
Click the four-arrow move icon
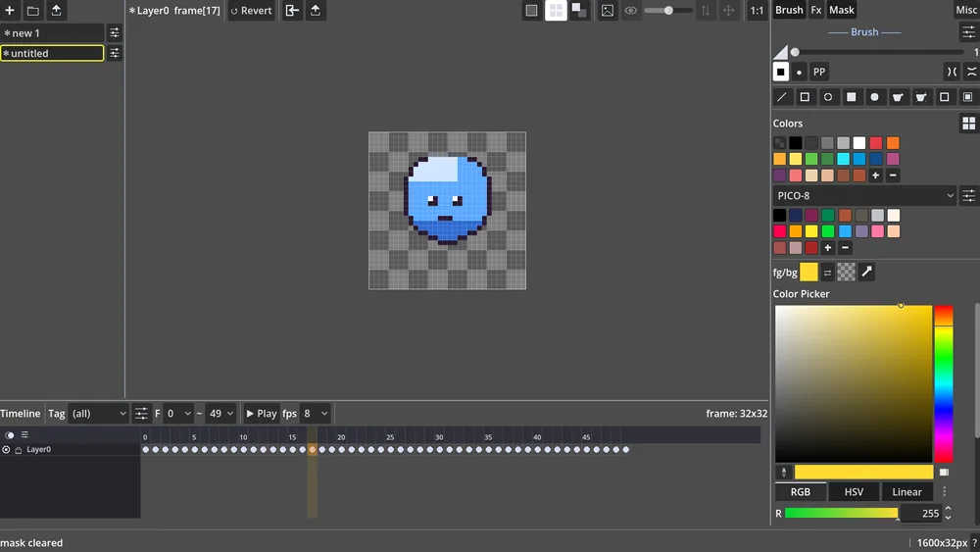729,10
